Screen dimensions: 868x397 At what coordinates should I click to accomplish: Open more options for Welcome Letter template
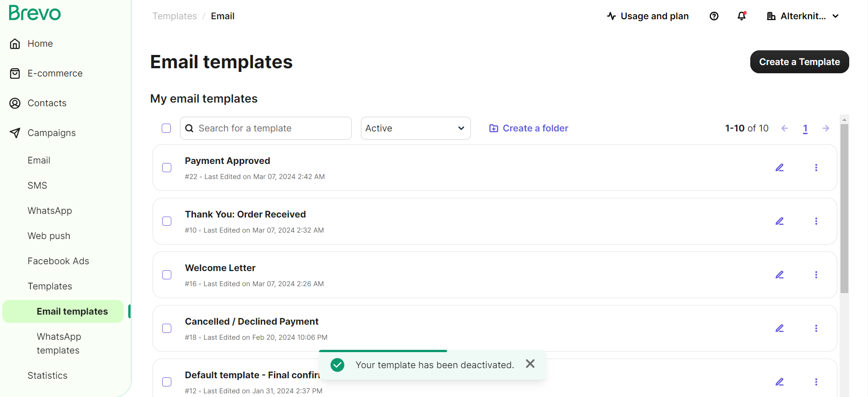pyautogui.click(x=816, y=275)
